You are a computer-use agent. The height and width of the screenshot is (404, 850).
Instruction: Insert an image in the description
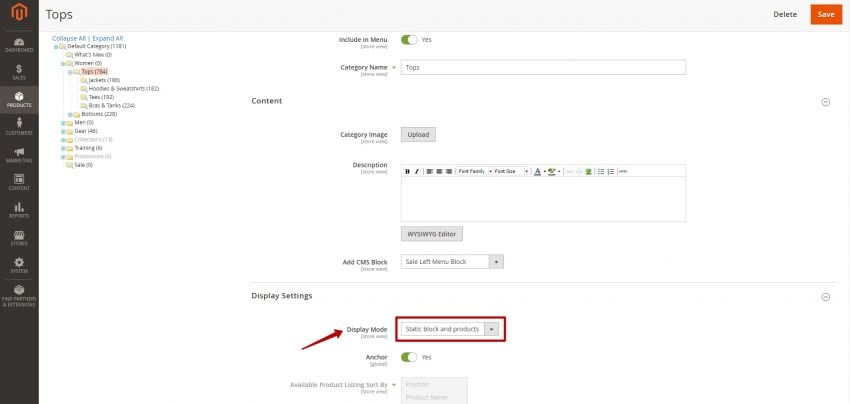588,171
